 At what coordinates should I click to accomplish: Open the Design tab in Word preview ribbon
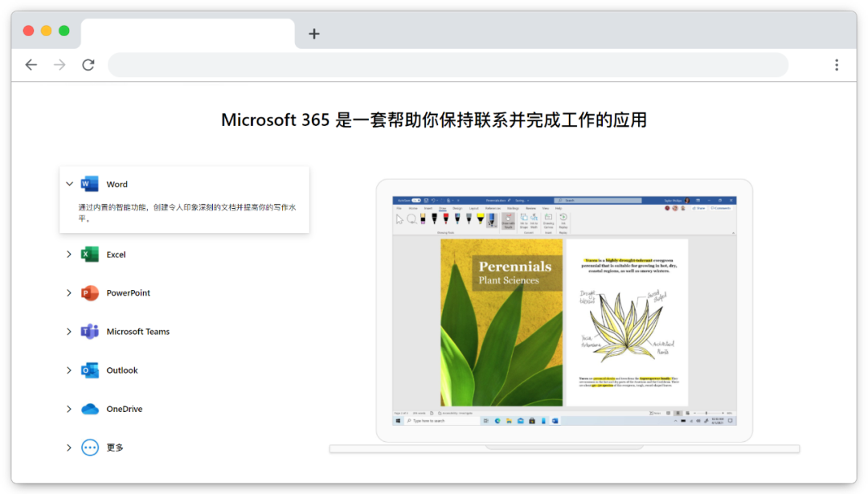457,209
